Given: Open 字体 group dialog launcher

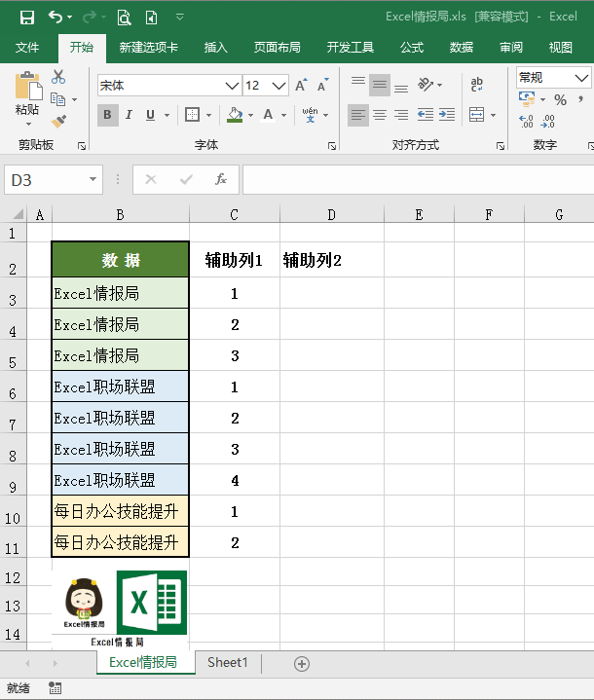Looking at the screenshot, I should click(332, 146).
